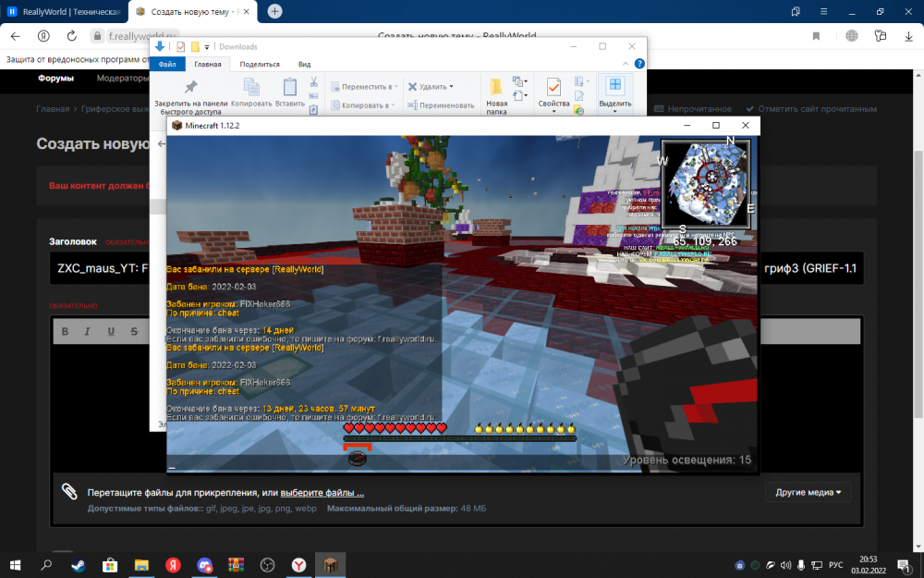Click 'РУС' language indicator in taskbar
Viewport: 924px width, 578px height.
click(835, 565)
